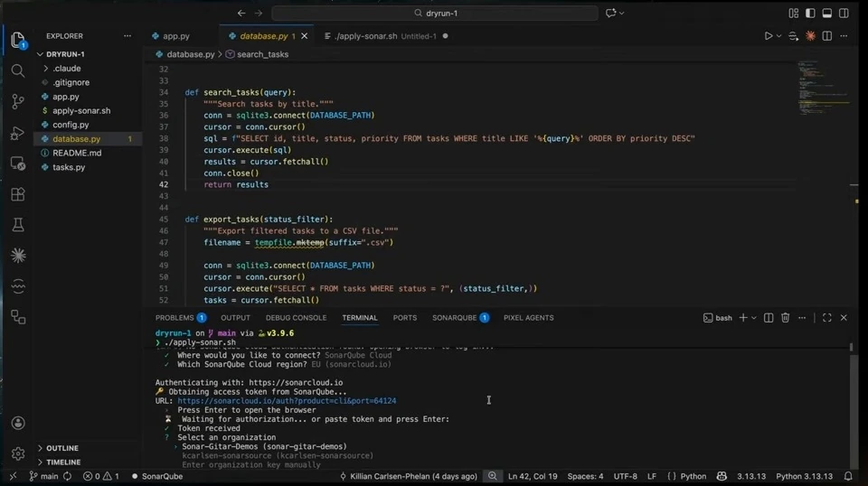Collapse the DRYRUN-1 folder root
The height and width of the screenshot is (486, 868).
(65, 54)
